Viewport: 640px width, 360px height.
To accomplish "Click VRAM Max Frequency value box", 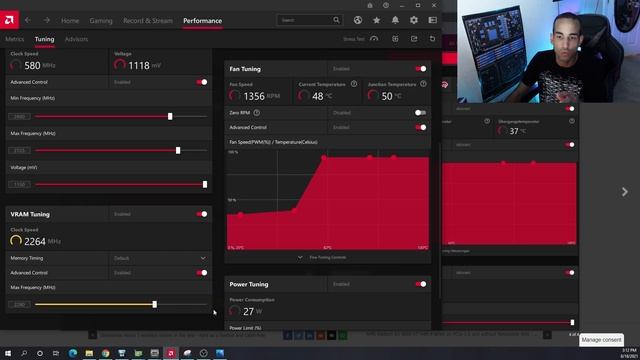I will 19,304.
